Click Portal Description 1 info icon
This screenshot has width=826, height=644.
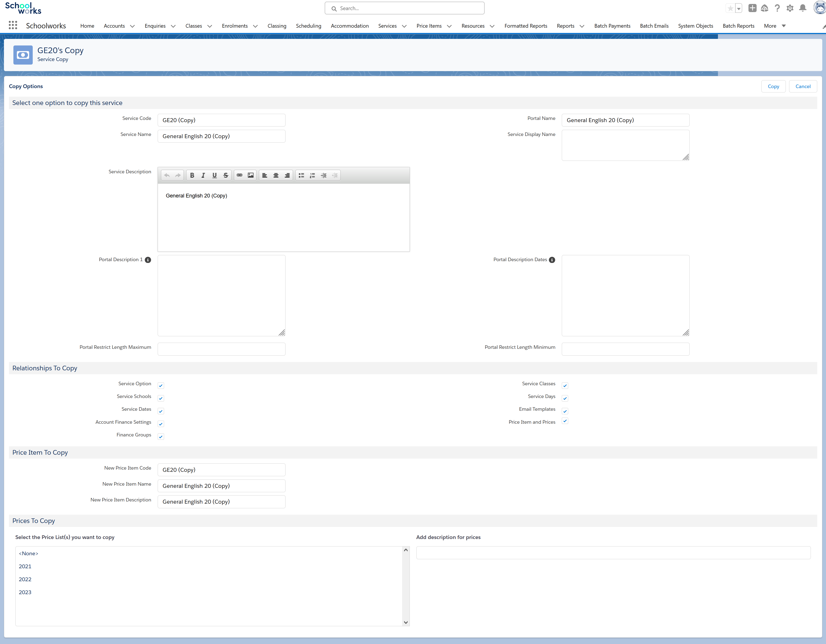coord(148,260)
